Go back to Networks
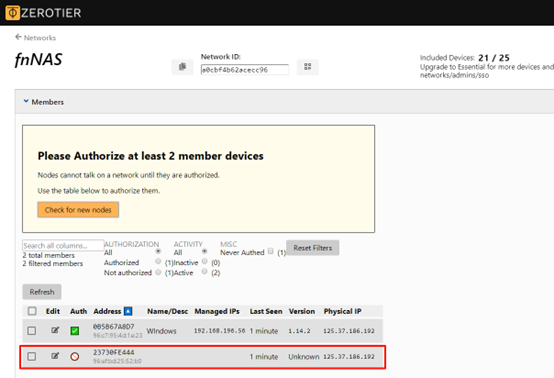554x378 pixels. click(x=35, y=37)
